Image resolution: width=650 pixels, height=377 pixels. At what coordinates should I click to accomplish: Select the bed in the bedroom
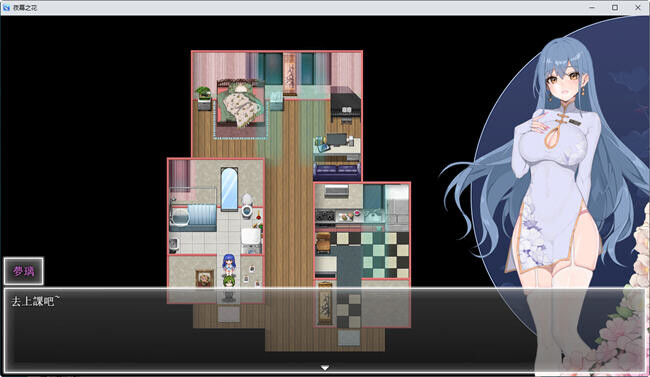click(x=240, y=104)
